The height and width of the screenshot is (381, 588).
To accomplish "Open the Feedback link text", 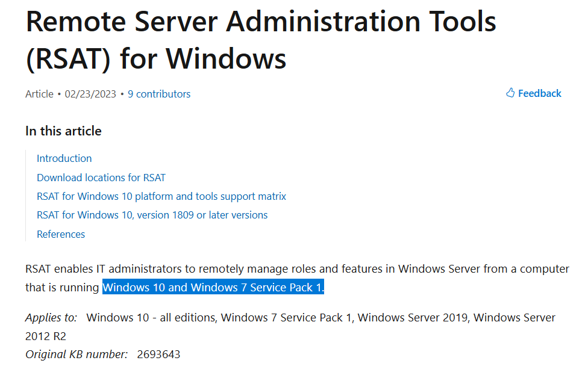I will click(539, 93).
